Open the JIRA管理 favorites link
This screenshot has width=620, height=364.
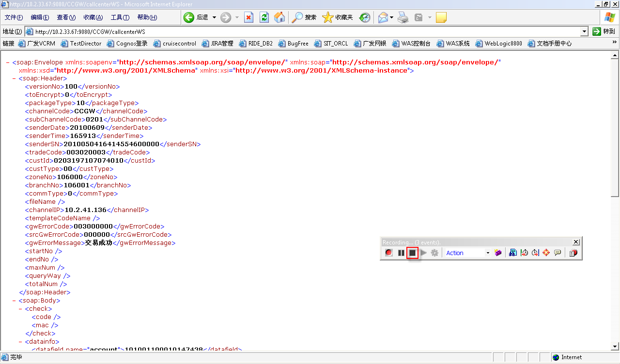[217, 43]
